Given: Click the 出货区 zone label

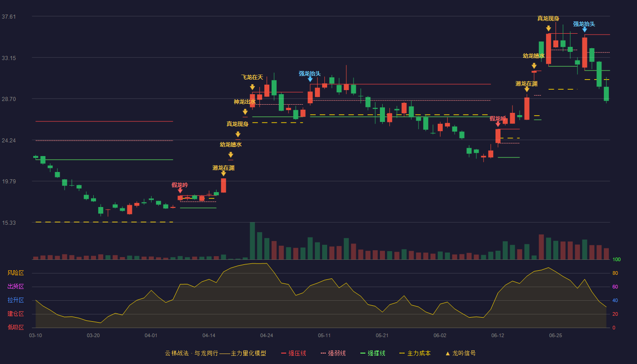Looking at the screenshot, I should point(15,287).
